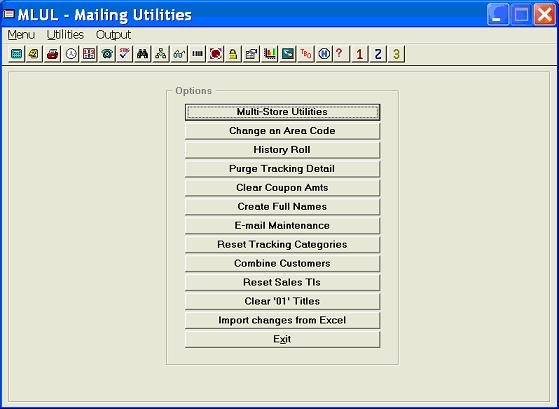559x409 pixels.
Task: Click the blue number 2 toolbar icon
Action: 378,54
